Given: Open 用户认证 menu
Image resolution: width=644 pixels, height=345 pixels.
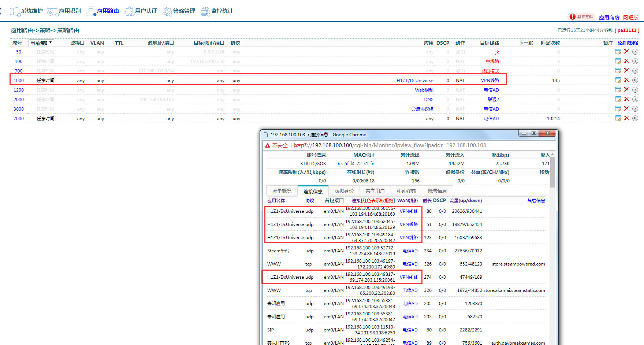Looking at the screenshot, I should [x=141, y=11].
